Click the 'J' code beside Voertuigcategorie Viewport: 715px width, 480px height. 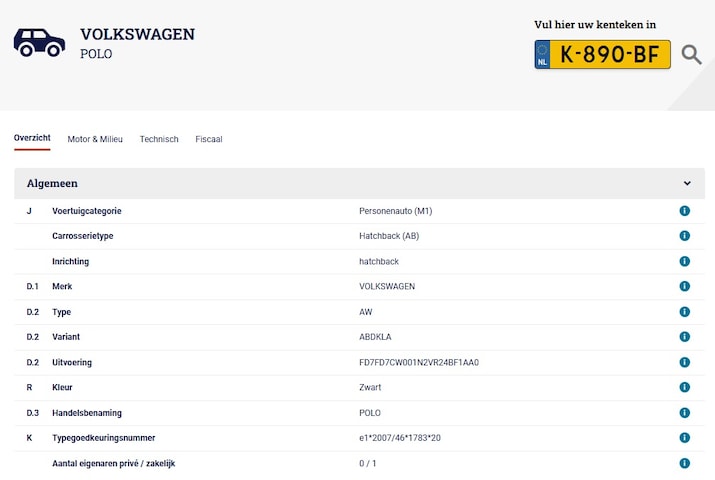tap(29, 211)
